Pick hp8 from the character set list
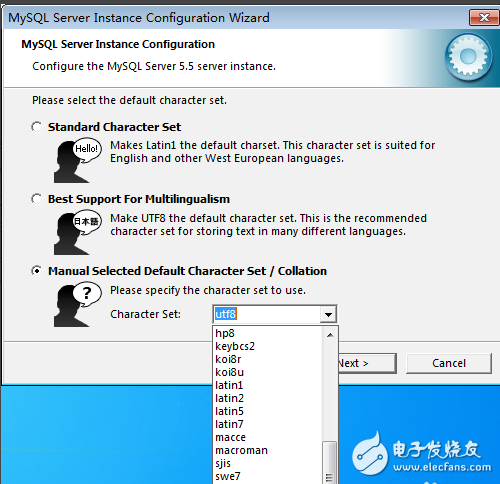 point(268,333)
